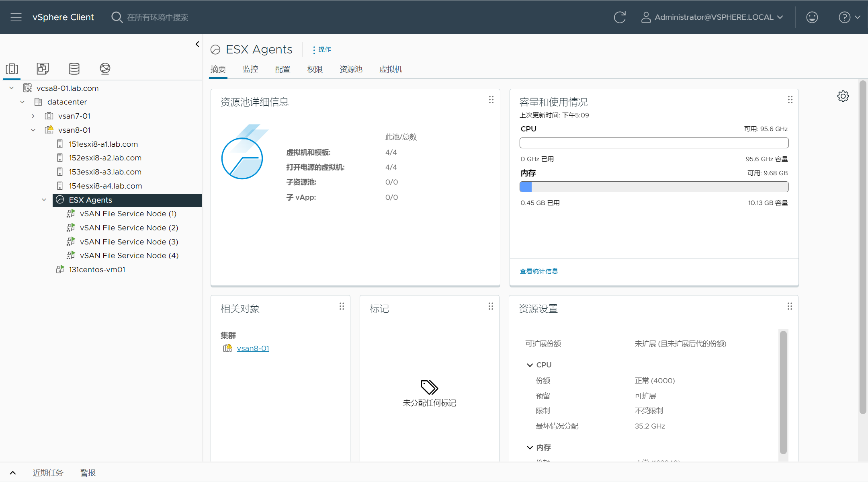Switch to VMs and Templates inventory view
Screen dimensions: 868x482
43,69
